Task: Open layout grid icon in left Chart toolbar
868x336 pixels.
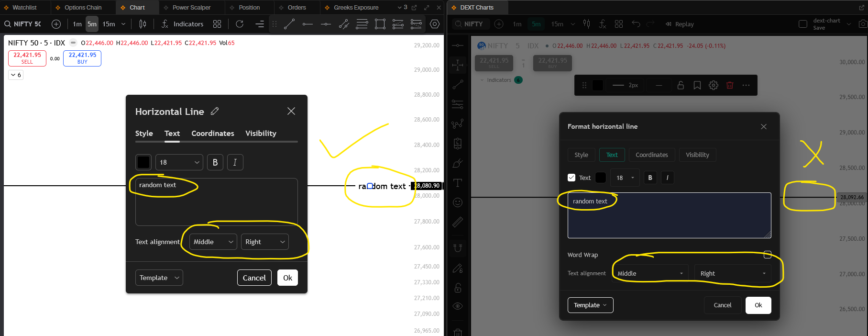Action: pyautogui.click(x=217, y=24)
